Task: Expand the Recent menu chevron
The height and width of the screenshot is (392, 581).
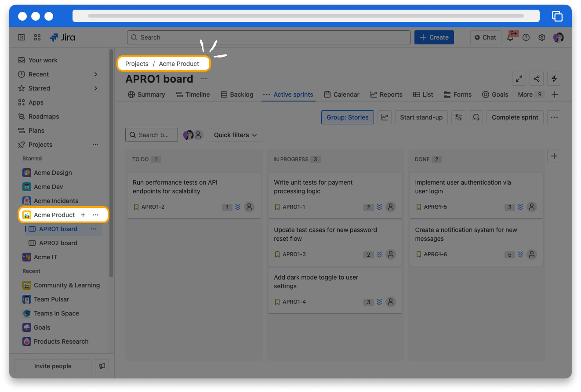Action: (x=96, y=74)
